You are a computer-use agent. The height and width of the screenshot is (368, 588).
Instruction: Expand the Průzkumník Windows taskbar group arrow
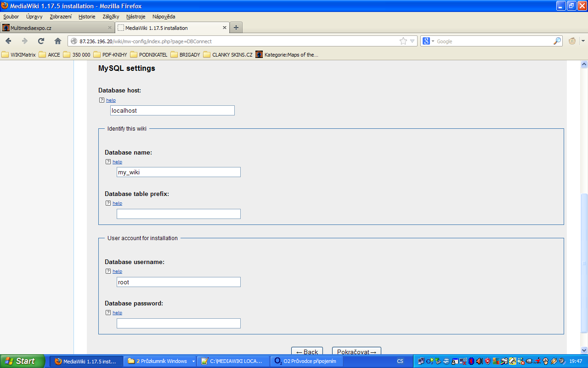[x=193, y=361]
